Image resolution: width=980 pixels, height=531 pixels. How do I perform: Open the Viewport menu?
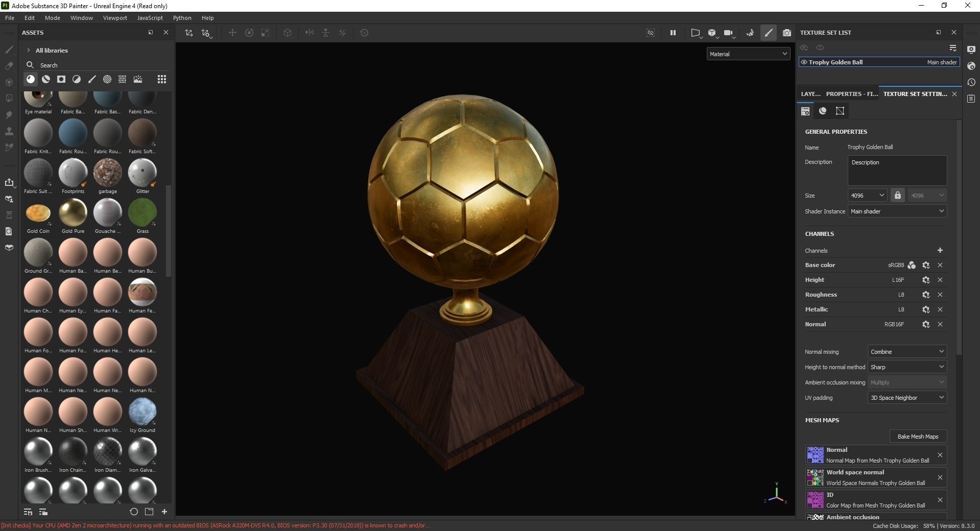click(115, 18)
